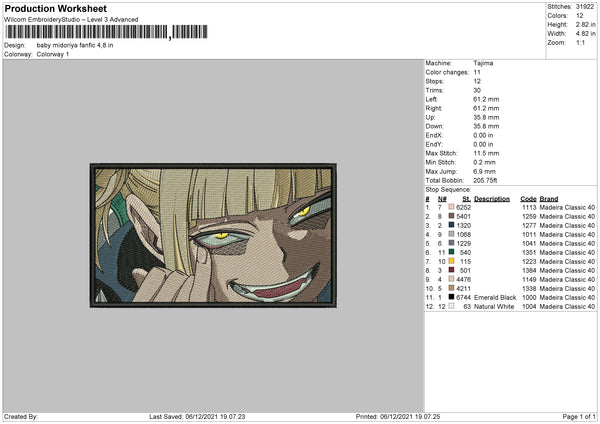Click the 'Natural White' description
This screenshot has width=600, height=424.
(494, 307)
